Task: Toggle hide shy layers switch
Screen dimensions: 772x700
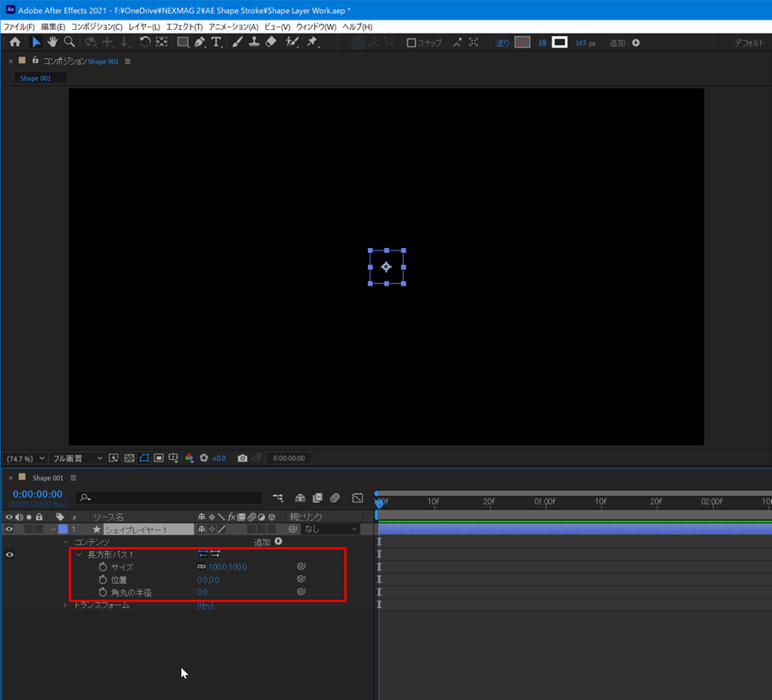Action: tap(300, 498)
